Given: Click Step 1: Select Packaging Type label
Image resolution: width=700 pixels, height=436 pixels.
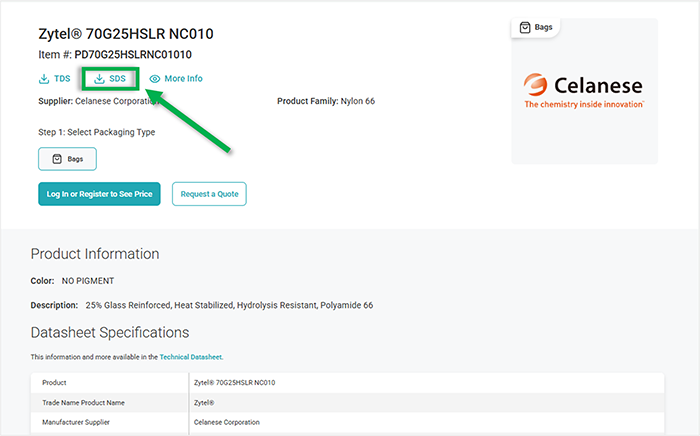Looking at the screenshot, I should [x=97, y=132].
